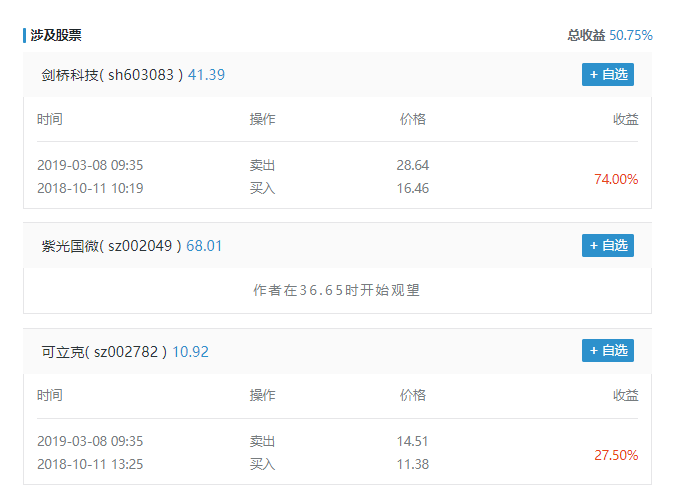Click the 74.00% return for 剑桥科技
Viewport: 679px width, 497px height.
[x=616, y=179]
